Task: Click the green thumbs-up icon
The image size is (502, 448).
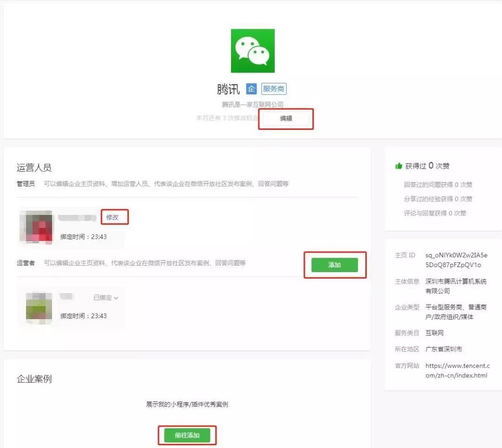Action: click(x=399, y=166)
